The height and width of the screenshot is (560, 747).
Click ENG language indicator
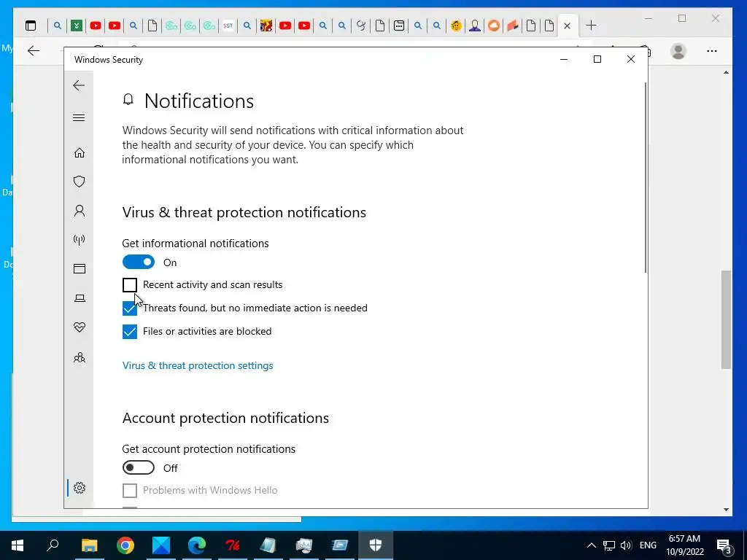648,545
